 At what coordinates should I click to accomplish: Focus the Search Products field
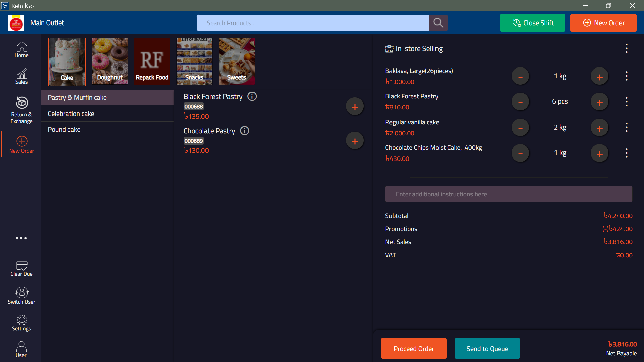coord(313,23)
